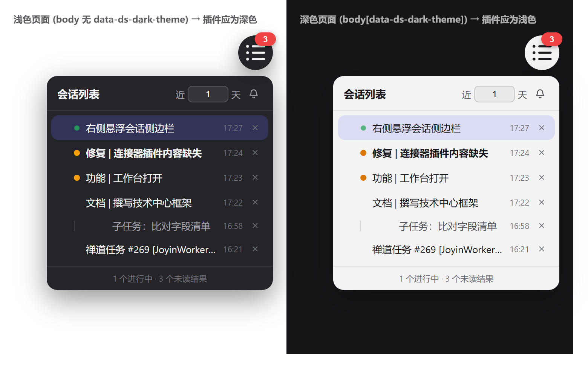
Task: Open 文档 | 撰写技术中心框架 in dark panel
Action: point(160,202)
